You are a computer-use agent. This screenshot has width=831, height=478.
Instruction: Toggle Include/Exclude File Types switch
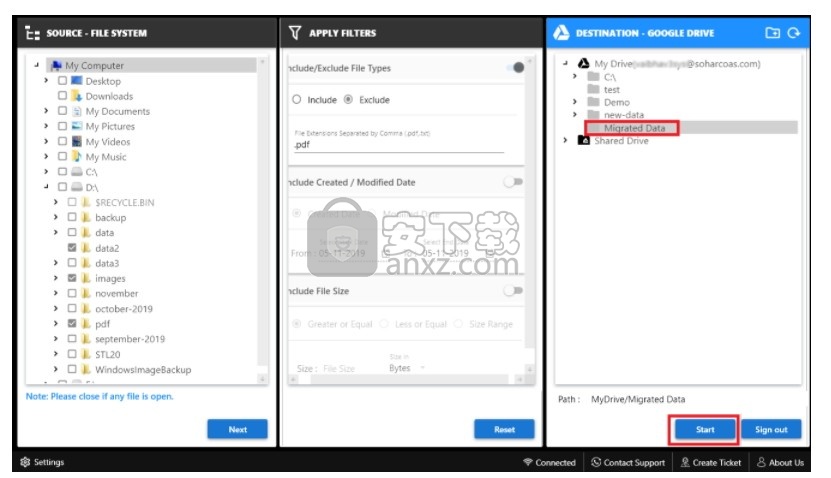click(x=515, y=67)
